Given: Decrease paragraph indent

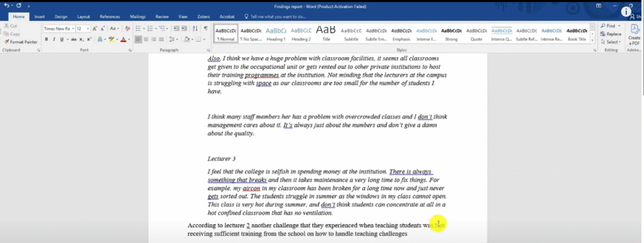Looking at the screenshot, I should (176, 28).
